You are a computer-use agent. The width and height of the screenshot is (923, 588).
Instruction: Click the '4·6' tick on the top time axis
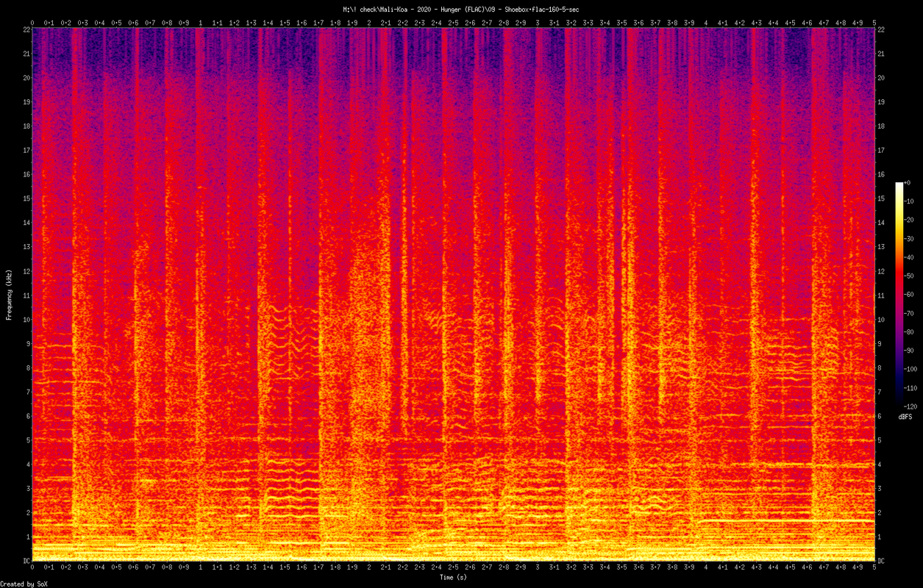(807, 23)
